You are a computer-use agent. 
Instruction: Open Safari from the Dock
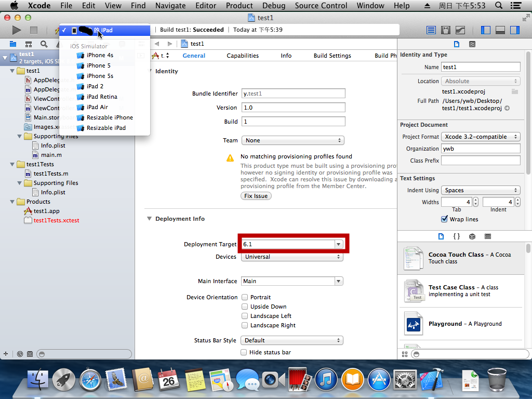click(90, 380)
